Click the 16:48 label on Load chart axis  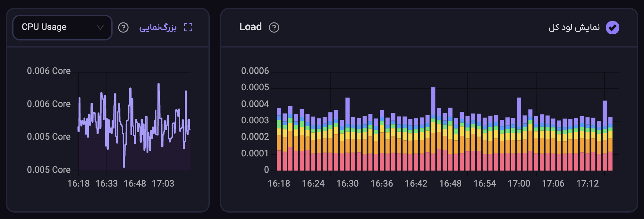click(450, 184)
